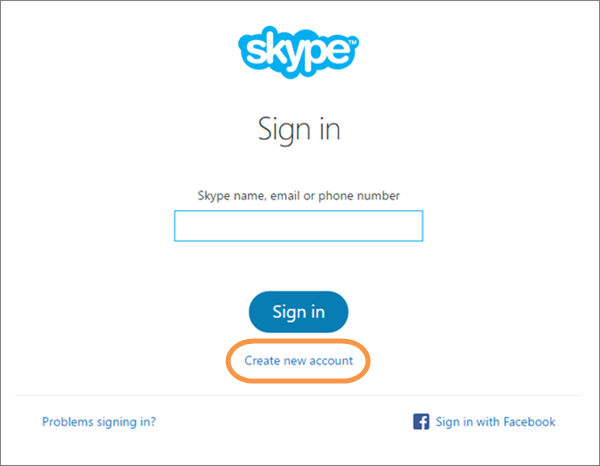Click the TM trademark mark on the Skype logo
Screen dimensions: 600x466
(x=352, y=42)
